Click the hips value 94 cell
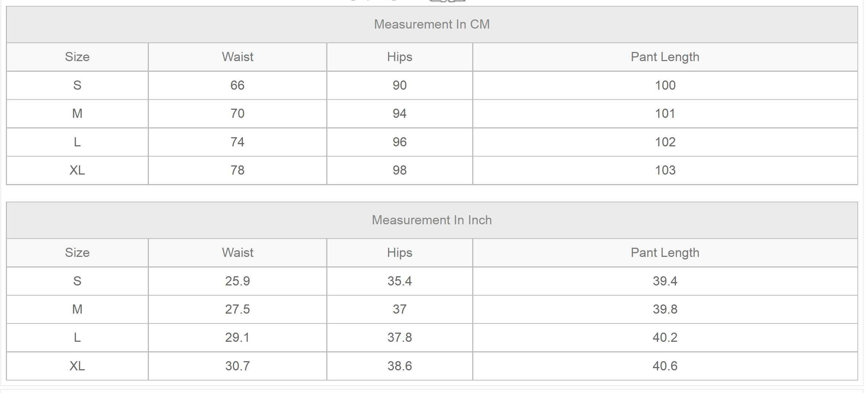 click(x=399, y=113)
